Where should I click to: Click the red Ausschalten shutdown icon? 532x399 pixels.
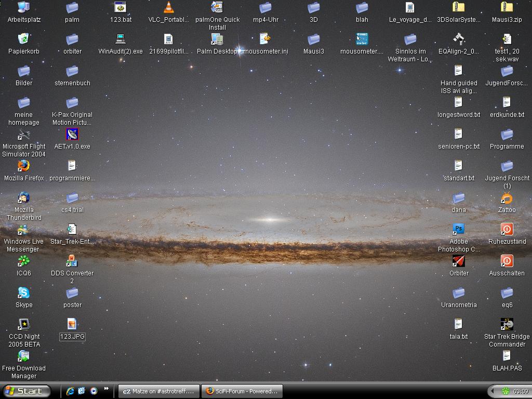pos(507,261)
